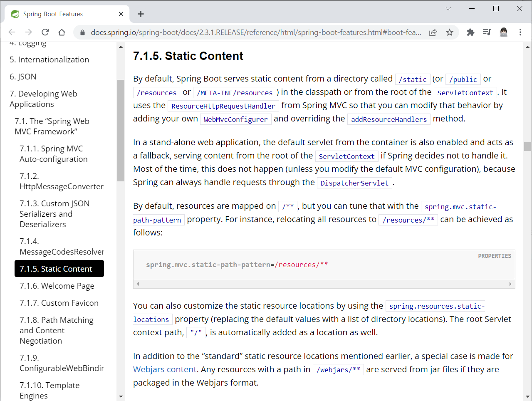The height and width of the screenshot is (401, 532).
Task: Share this page using the share icon
Action: coord(433,32)
